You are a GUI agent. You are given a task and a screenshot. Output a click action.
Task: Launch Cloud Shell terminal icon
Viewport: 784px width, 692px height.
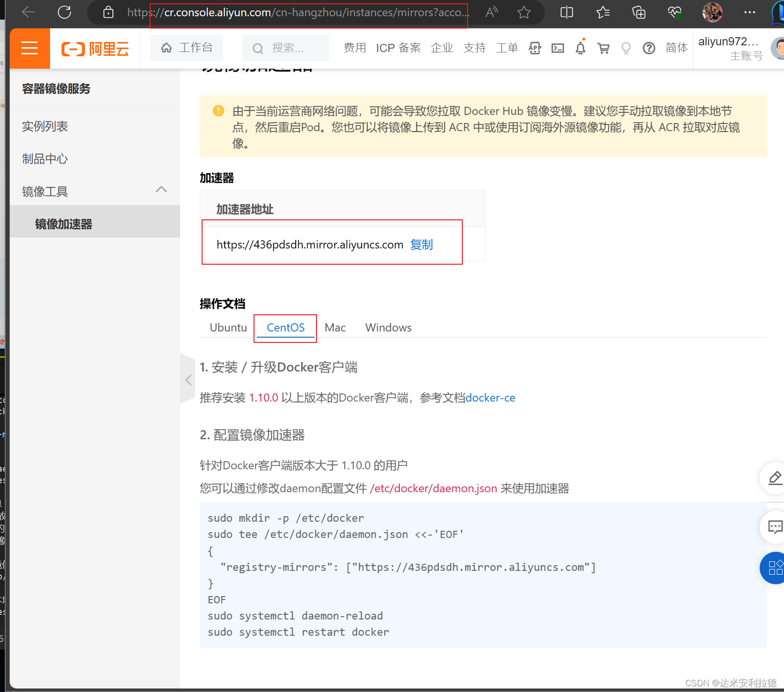pyautogui.click(x=558, y=48)
